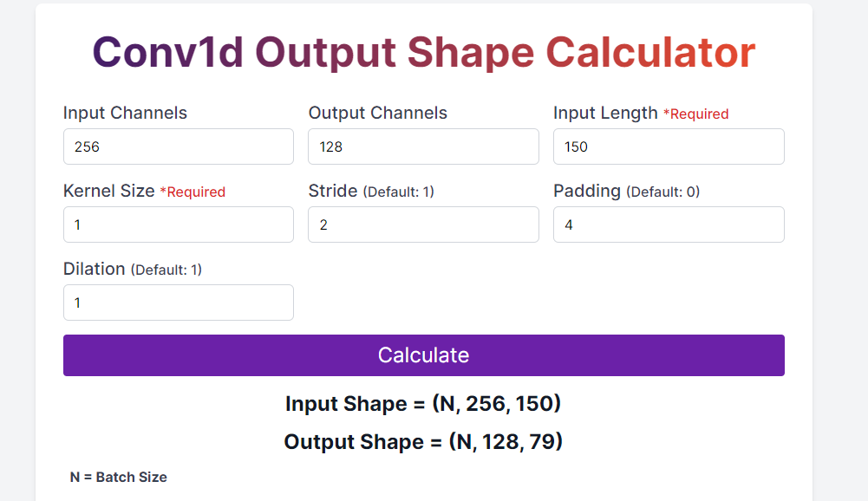Click the Padding text field
Image resolution: width=868 pixels, height=501 pixels.
click(668, 224)
